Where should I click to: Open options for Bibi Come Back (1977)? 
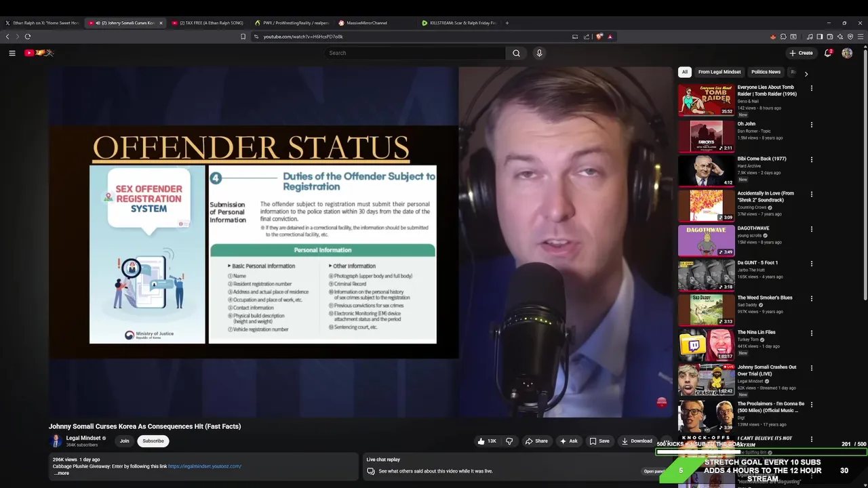(x=811, y=159)
